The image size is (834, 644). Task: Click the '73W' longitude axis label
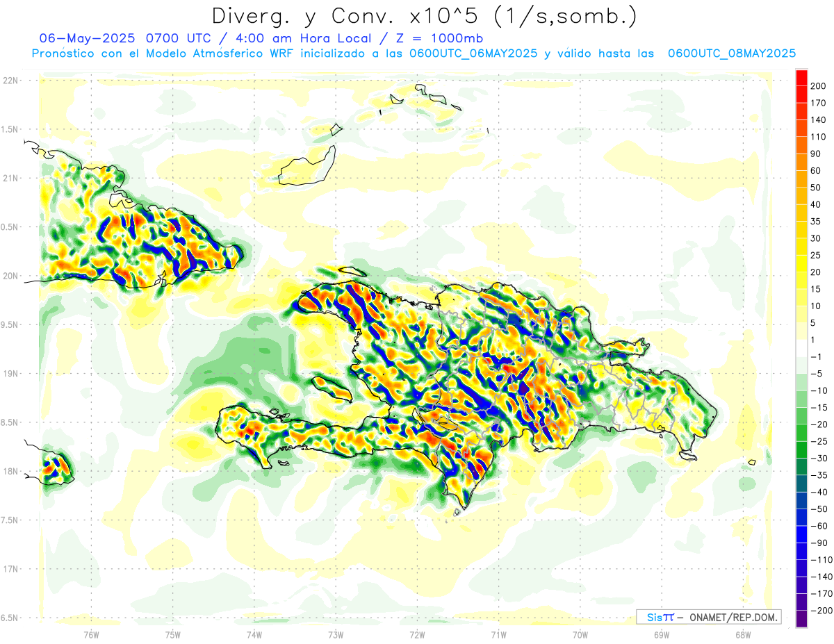[x=336, y=634]
